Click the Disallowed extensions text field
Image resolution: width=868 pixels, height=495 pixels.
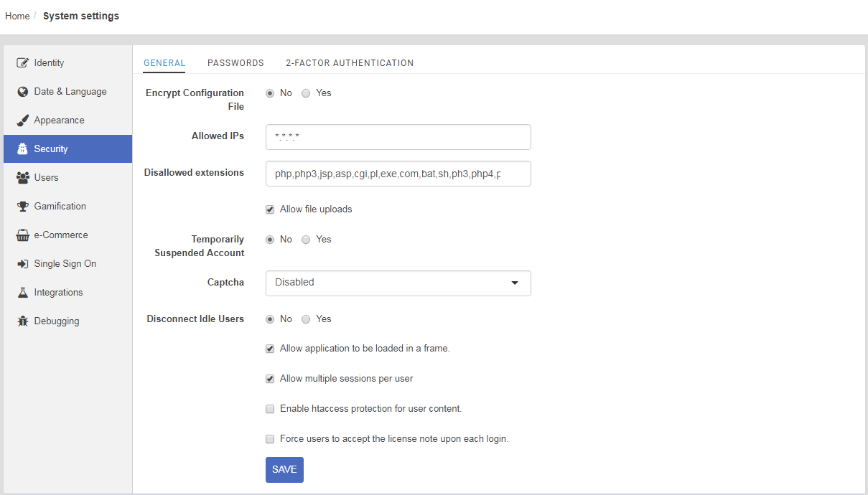pyautogui.click(x=398, y=174)
